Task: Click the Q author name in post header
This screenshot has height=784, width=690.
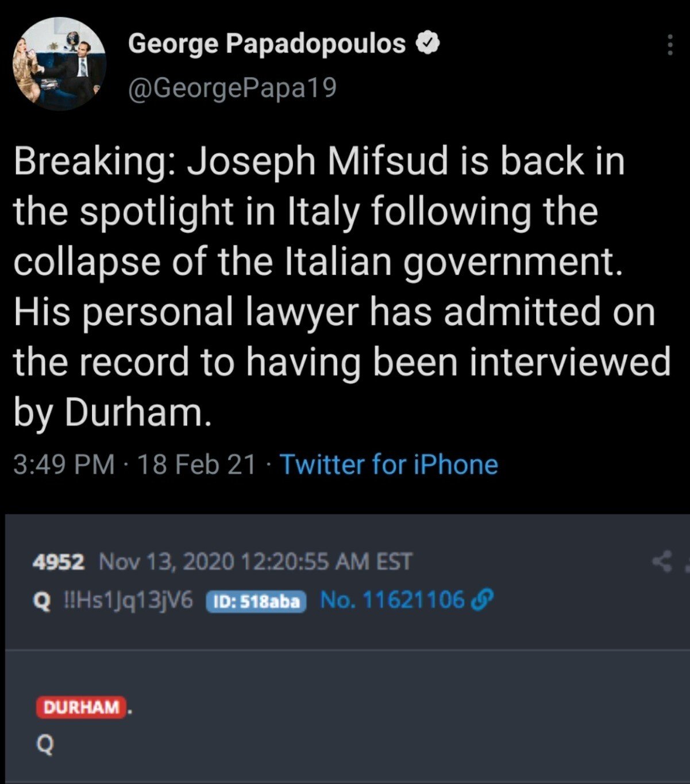Action: coord(41,601)
